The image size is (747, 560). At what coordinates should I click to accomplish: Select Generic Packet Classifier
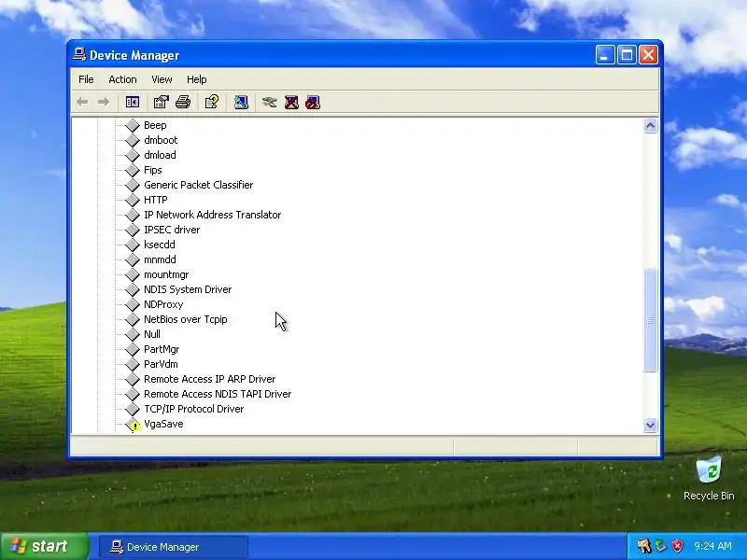[x=198, y=185]
